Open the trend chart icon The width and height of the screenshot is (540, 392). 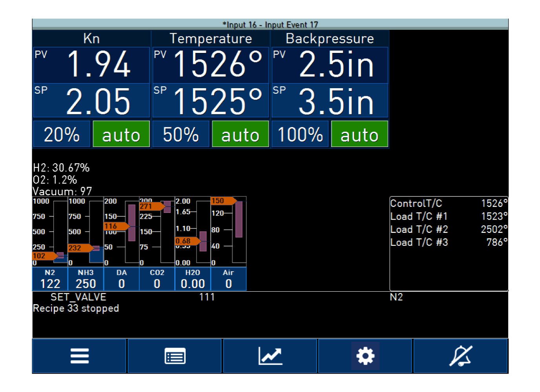click(270, 356)
